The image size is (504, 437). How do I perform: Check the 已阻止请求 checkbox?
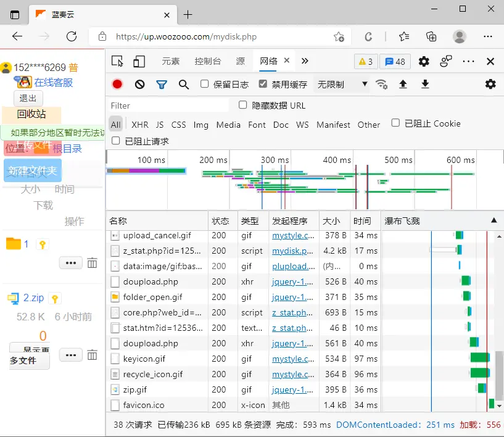[116, 141]
